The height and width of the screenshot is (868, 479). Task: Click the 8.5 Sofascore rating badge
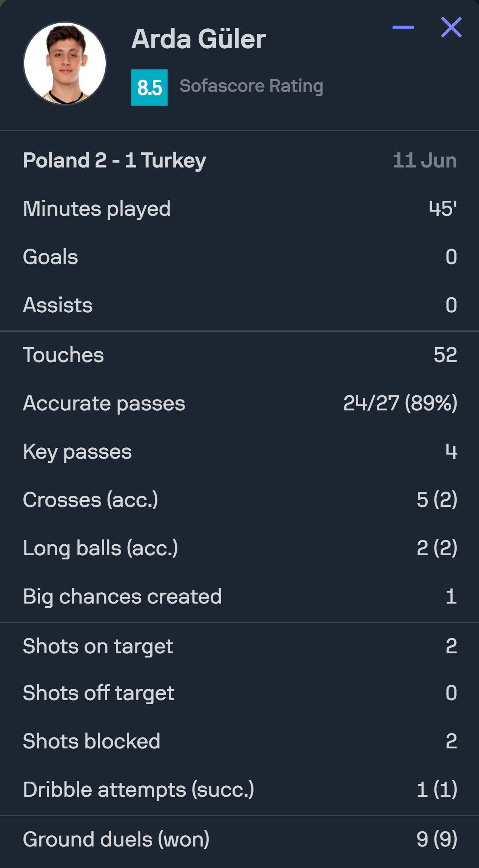[x=149, y=88]
